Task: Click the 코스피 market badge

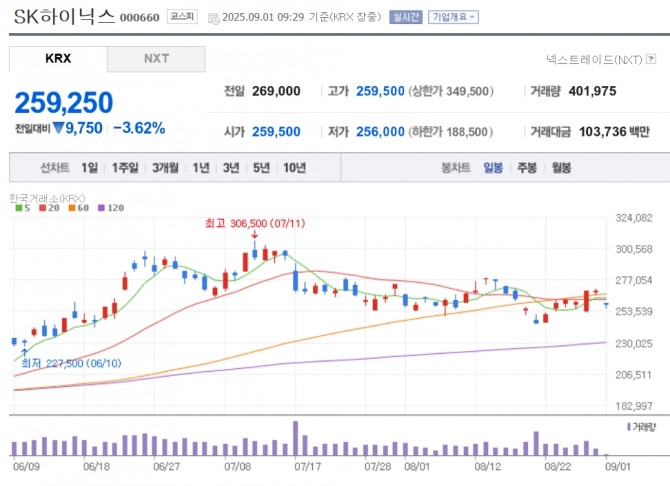Action: pyautogui.click(x=181, y=17)
